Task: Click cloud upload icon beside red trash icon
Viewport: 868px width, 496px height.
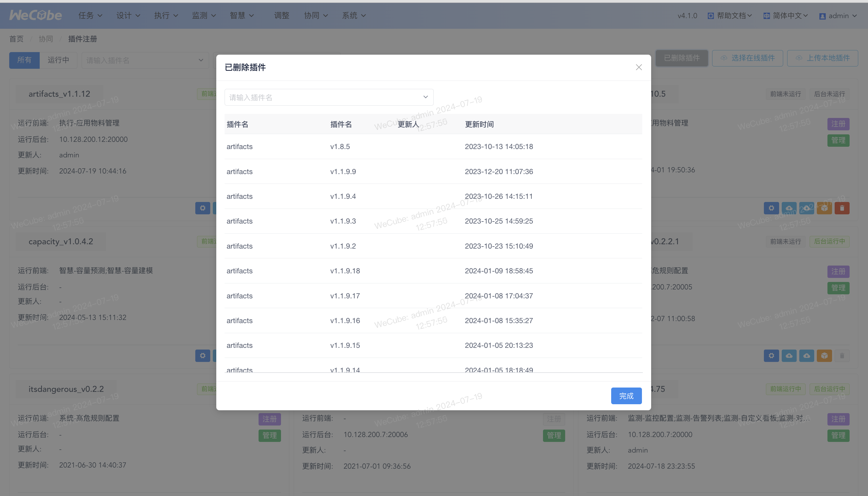Action: [789, 208]
